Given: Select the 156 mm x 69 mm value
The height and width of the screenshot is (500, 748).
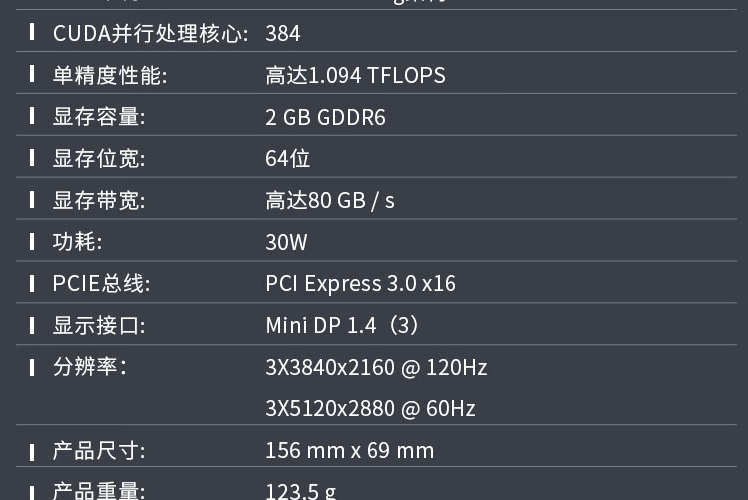Looking at the screenshot, I should pos(349,451).
